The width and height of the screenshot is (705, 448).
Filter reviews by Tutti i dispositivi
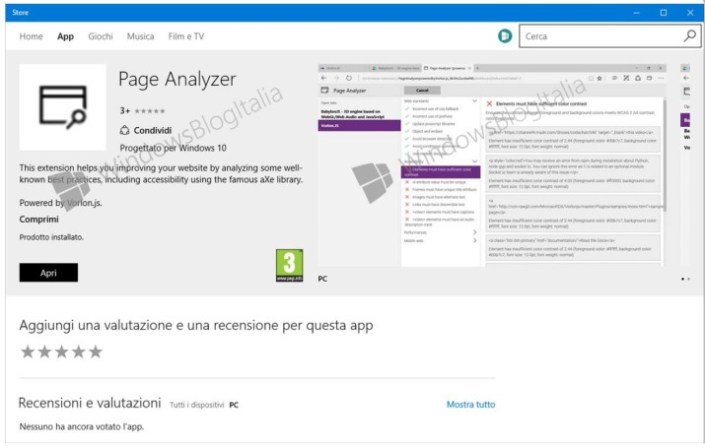point(196,405)
